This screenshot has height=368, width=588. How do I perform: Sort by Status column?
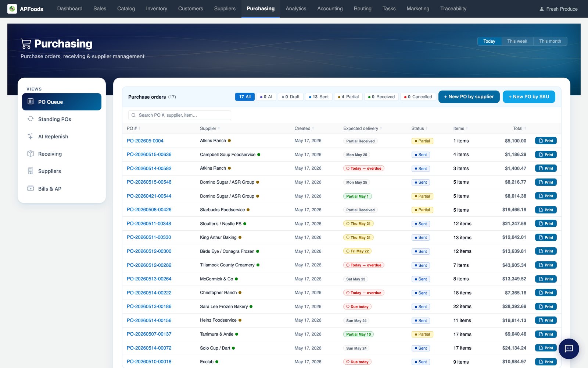tap(419, 128)
